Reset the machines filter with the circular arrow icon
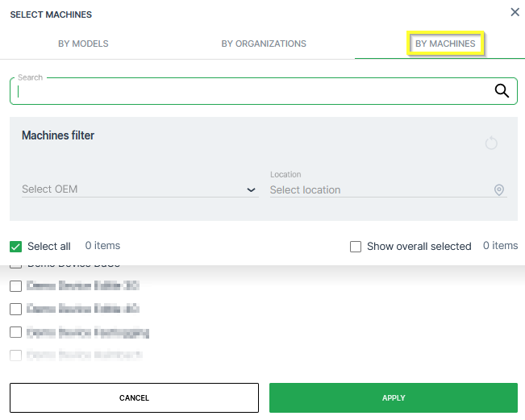Image resolution: width=525 pixels, height=420 pixels. [491, 143]
